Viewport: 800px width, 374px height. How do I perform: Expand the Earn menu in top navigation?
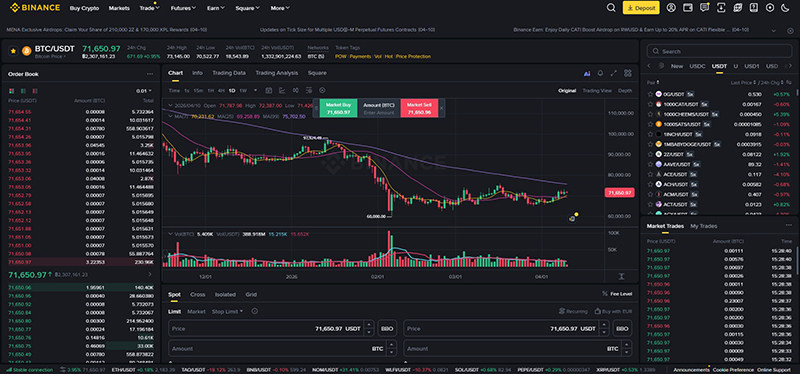click(x=216, y=8)
